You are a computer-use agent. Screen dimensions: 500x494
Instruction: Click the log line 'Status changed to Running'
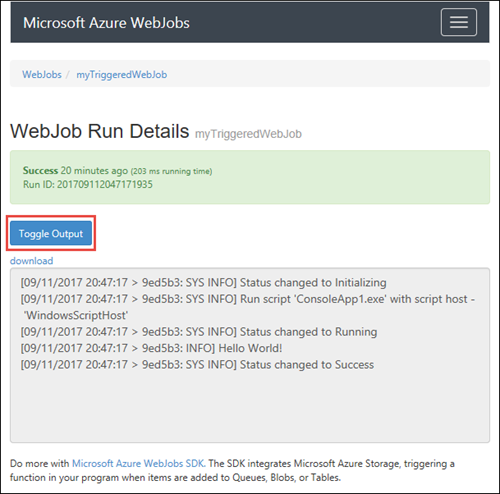click(199, 332)
